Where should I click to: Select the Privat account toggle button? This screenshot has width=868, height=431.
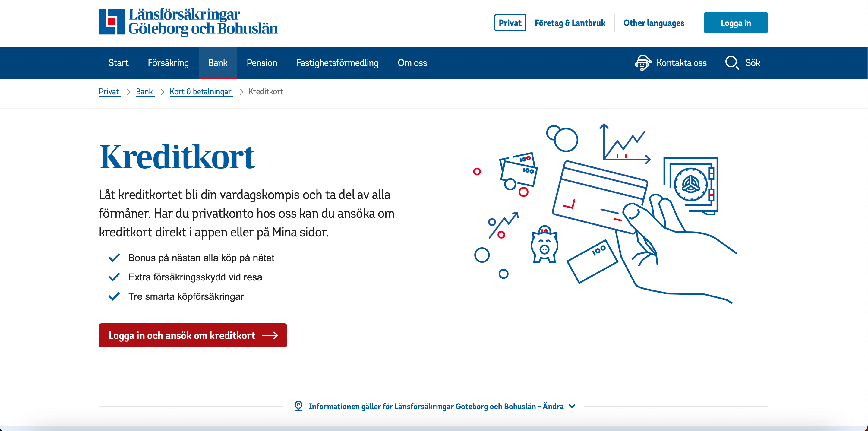coord(508,23)
